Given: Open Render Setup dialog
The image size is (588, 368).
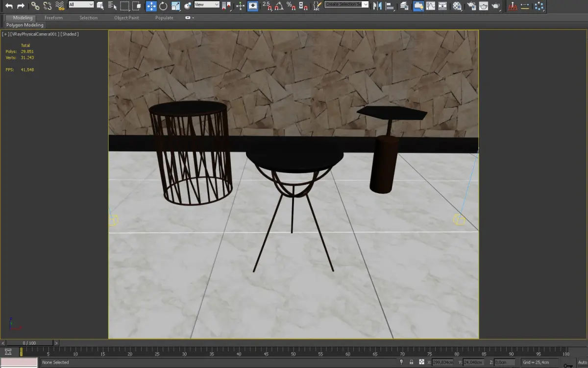Looking at the screenshot, I should [x=471, y=6].
